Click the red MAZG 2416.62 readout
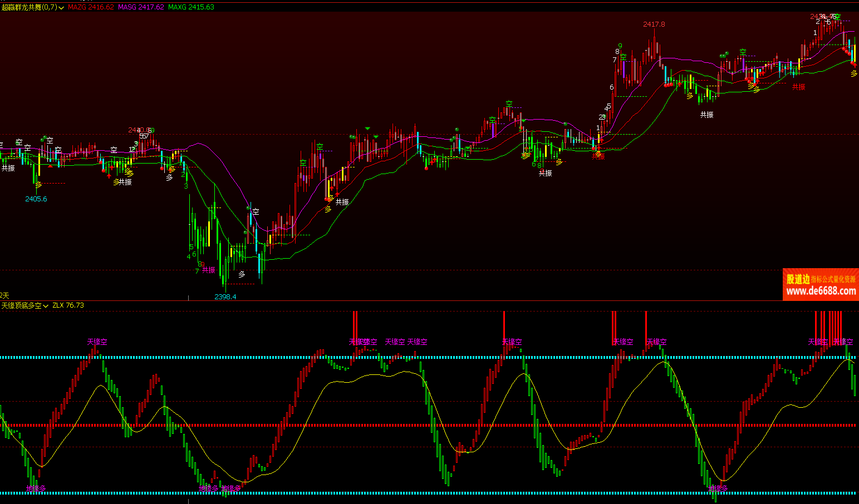The width and height of the screenshot is (859, 504). pyautogui.click(x=91, y=7)
